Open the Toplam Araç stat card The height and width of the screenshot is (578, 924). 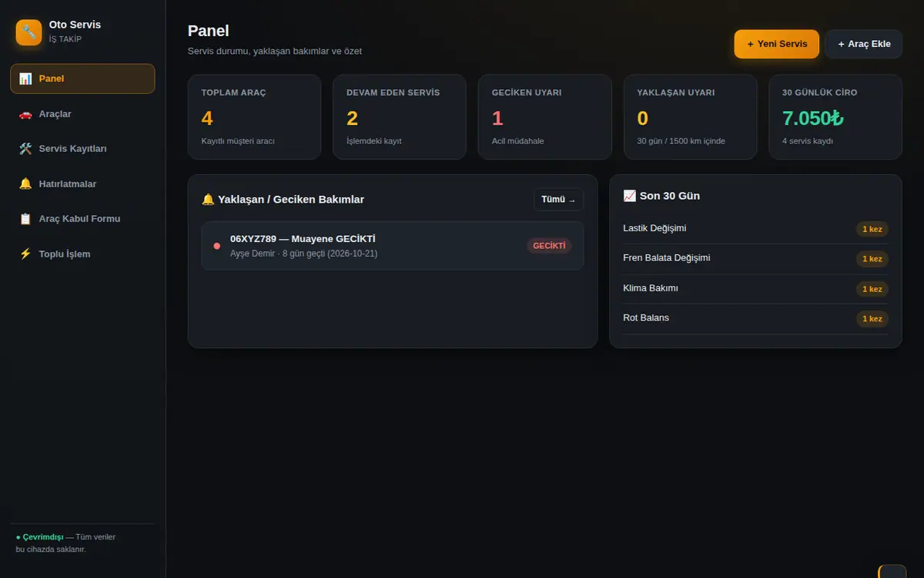(254, 117)
